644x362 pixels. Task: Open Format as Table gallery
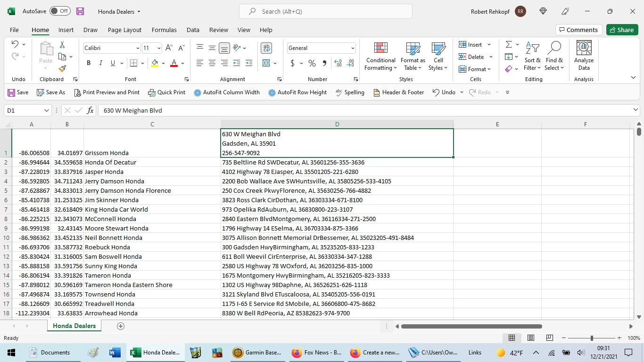pyautogui.click(x=413, y=56)
